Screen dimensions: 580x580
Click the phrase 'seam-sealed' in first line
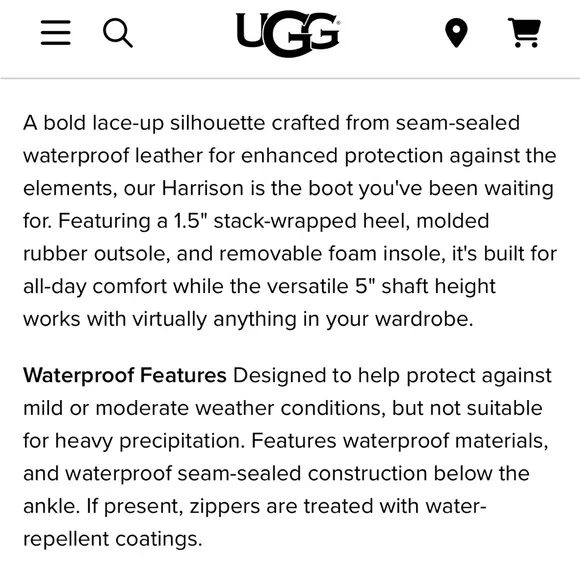point(458,123)
